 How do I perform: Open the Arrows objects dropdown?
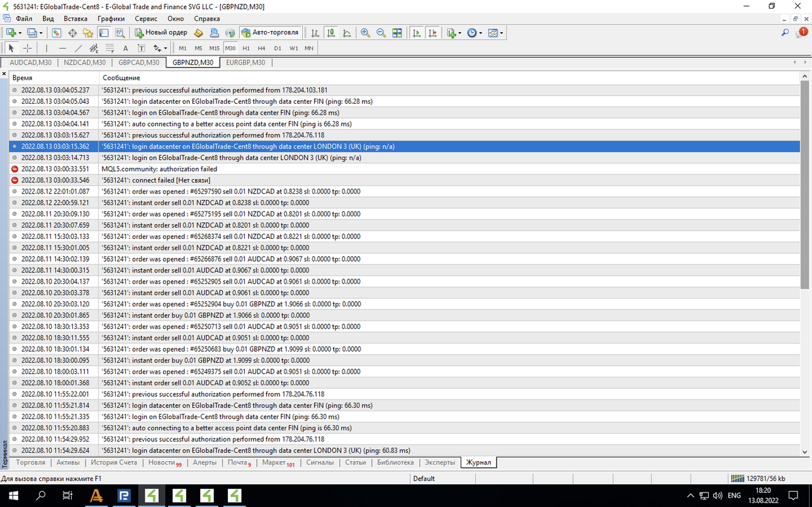(x=160, y=48)
